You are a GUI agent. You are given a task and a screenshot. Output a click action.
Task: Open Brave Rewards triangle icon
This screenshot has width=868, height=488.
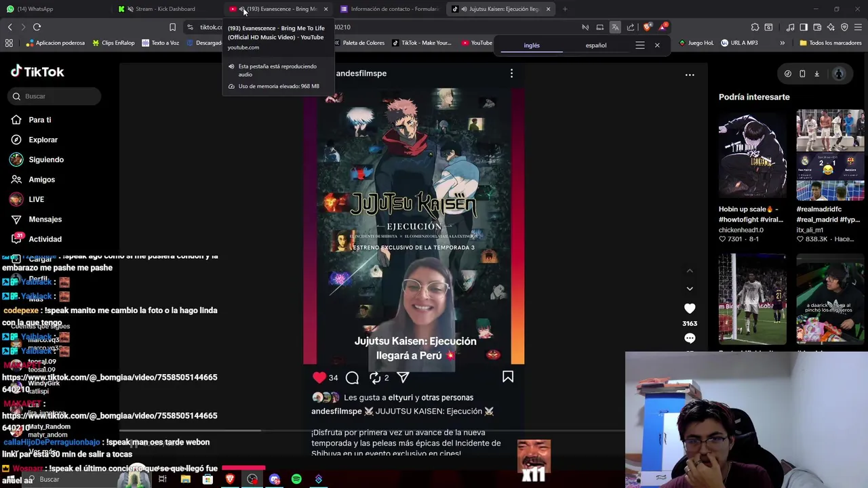(x=663, y=27)
